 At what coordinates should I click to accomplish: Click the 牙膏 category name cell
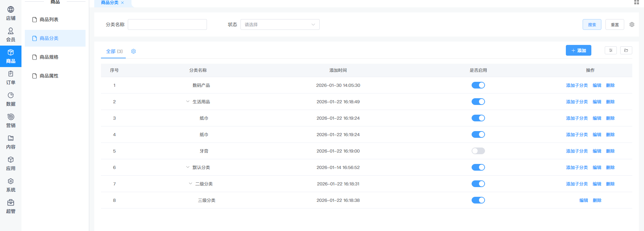tap(204, 151)
